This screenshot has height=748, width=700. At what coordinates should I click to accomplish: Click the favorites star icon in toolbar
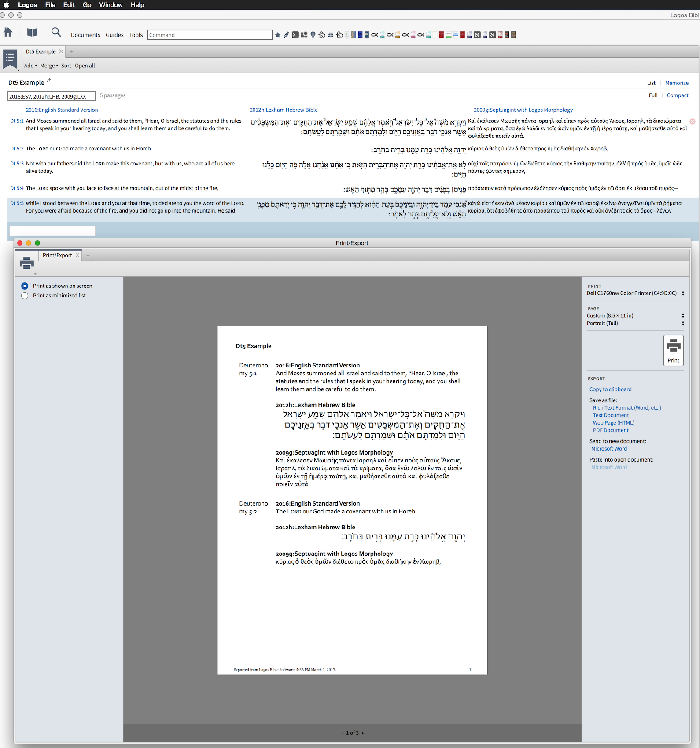[x=278, y=35]
